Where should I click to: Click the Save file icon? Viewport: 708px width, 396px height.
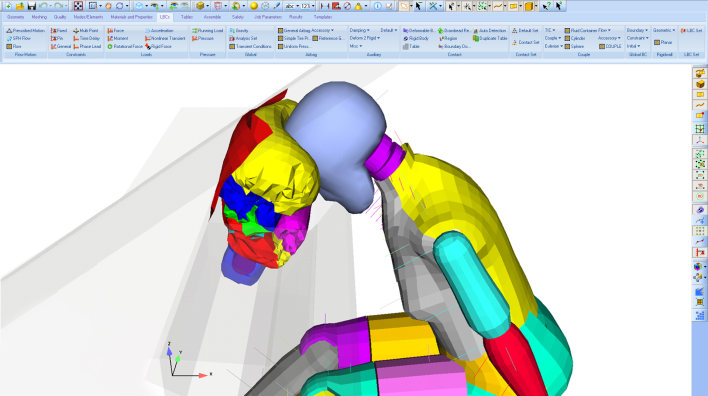[x=31, y=6]
